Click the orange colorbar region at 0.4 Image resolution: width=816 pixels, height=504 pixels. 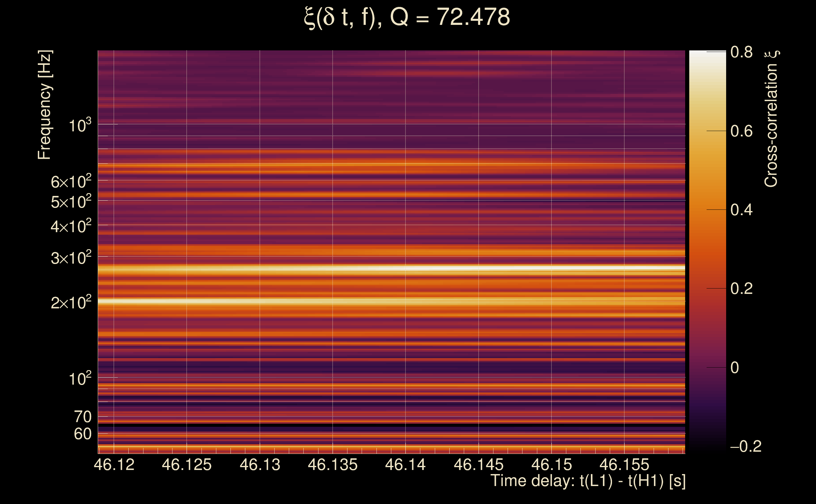(707, 210)
